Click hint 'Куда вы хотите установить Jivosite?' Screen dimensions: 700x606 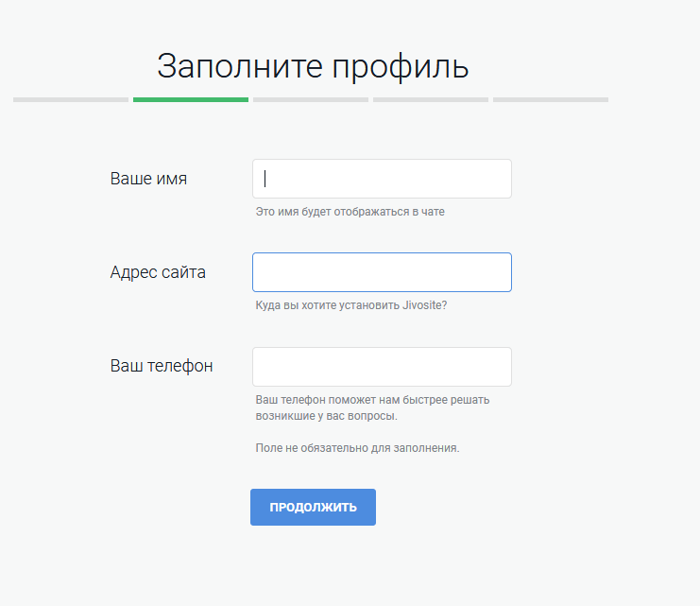(350, 305)
